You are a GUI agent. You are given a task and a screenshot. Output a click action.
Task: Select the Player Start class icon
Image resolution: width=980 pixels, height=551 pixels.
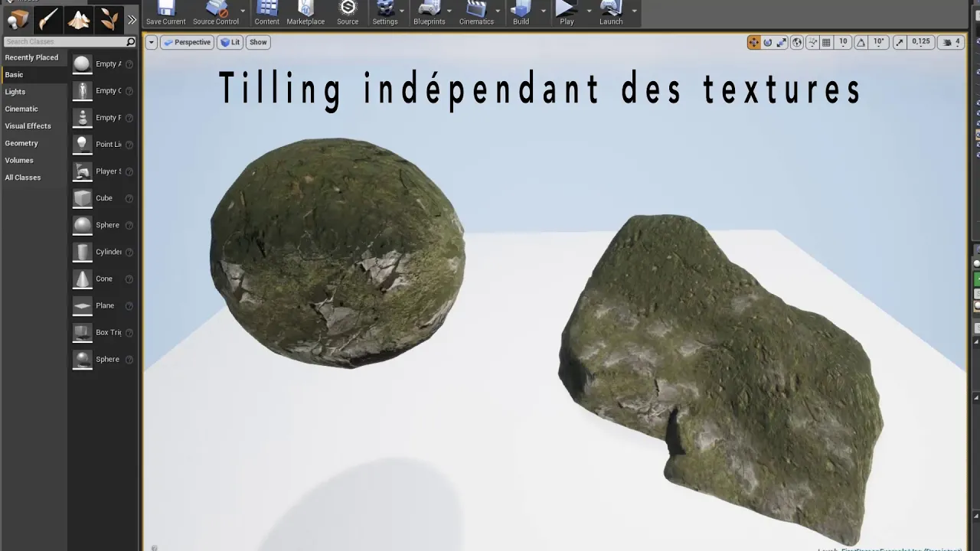[x=82, y=171]
